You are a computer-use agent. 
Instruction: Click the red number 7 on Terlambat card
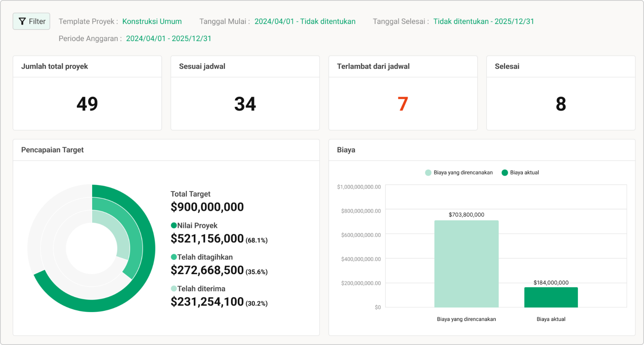[402, 103]
